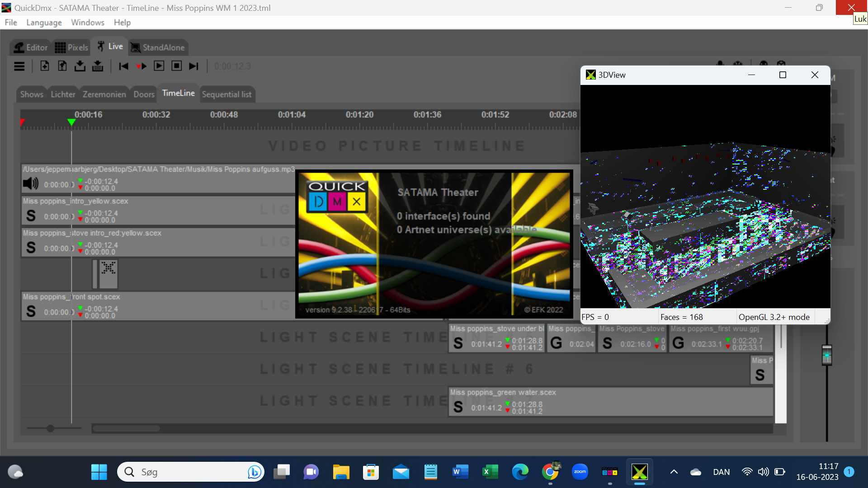Click the G icon of first wuu.gpj clip
The width and height of the screenshot is (868, 488).
click(678, 343)
